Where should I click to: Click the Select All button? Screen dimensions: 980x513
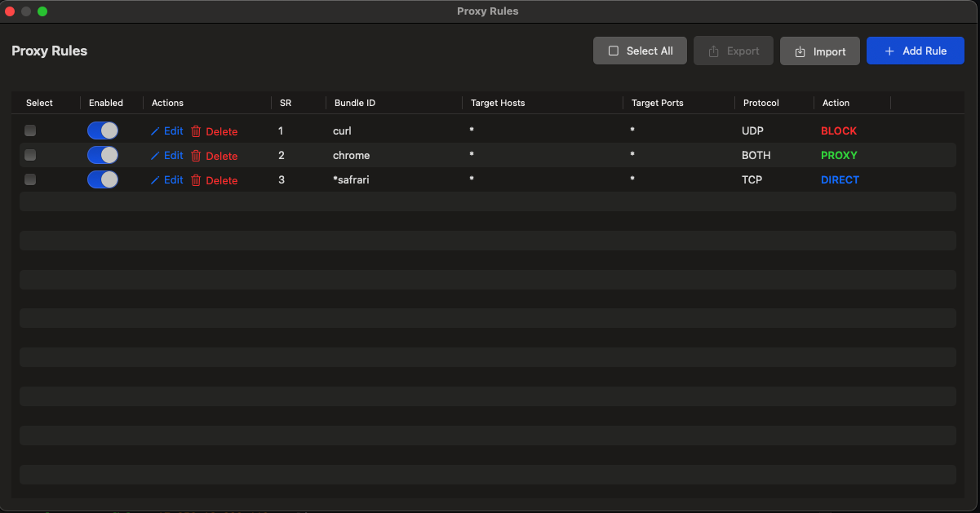pyautogui.click(x=640, y=51)
